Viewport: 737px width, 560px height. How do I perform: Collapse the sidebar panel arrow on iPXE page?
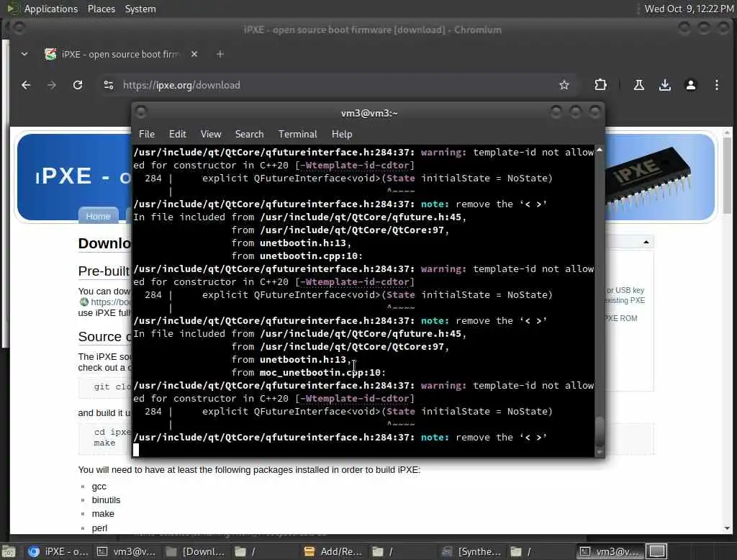pyautogui.click(x=646, y=242)
